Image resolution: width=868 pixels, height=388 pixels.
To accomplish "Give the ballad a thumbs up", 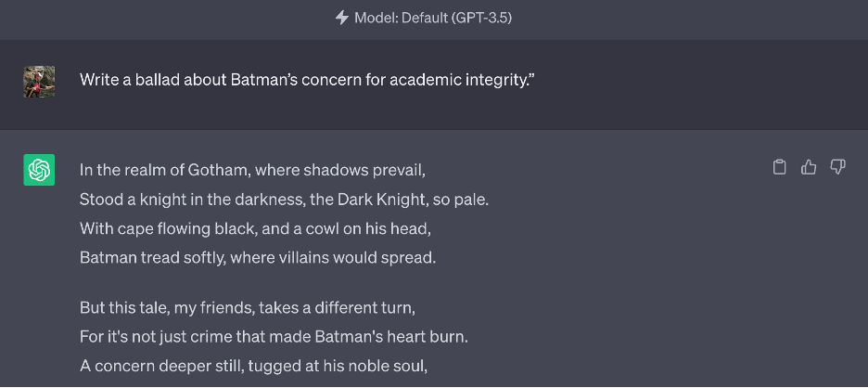I will [809, 167].
